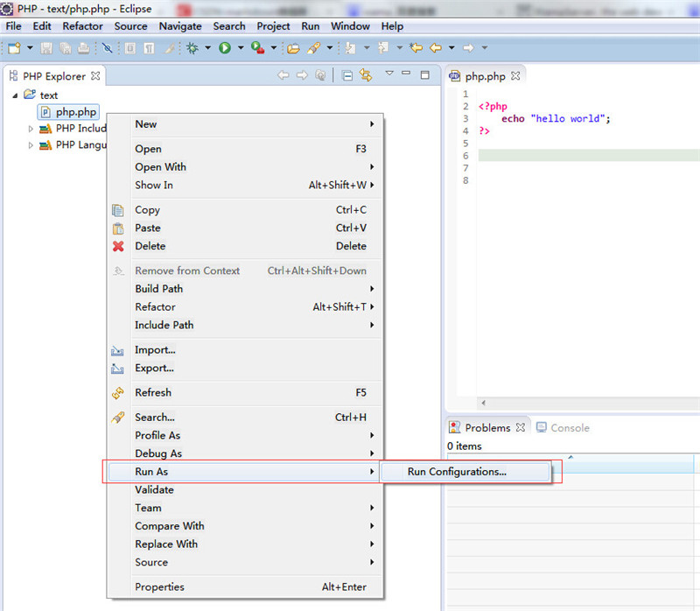700x611 pixels.
Task: Click the New file toolbar icon
Action: click(x=14, y=48)
